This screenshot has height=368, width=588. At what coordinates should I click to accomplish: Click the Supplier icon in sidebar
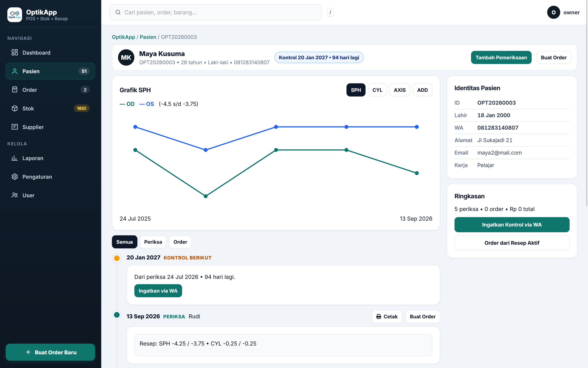14,127
